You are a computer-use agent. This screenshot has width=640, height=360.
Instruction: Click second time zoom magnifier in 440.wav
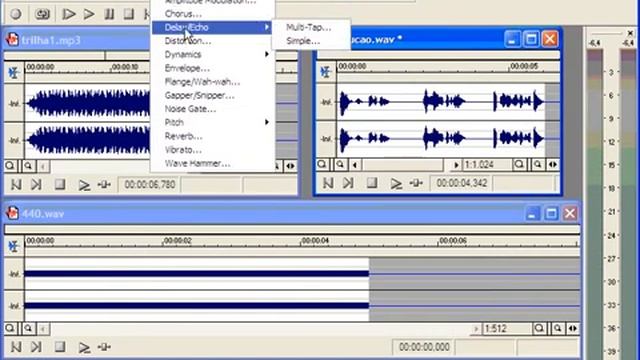[558, 329]
